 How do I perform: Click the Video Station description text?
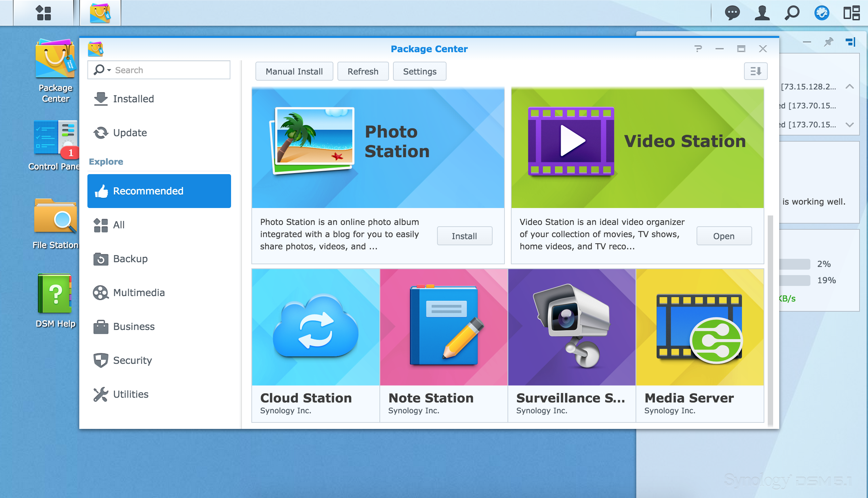tap(602, 234)
